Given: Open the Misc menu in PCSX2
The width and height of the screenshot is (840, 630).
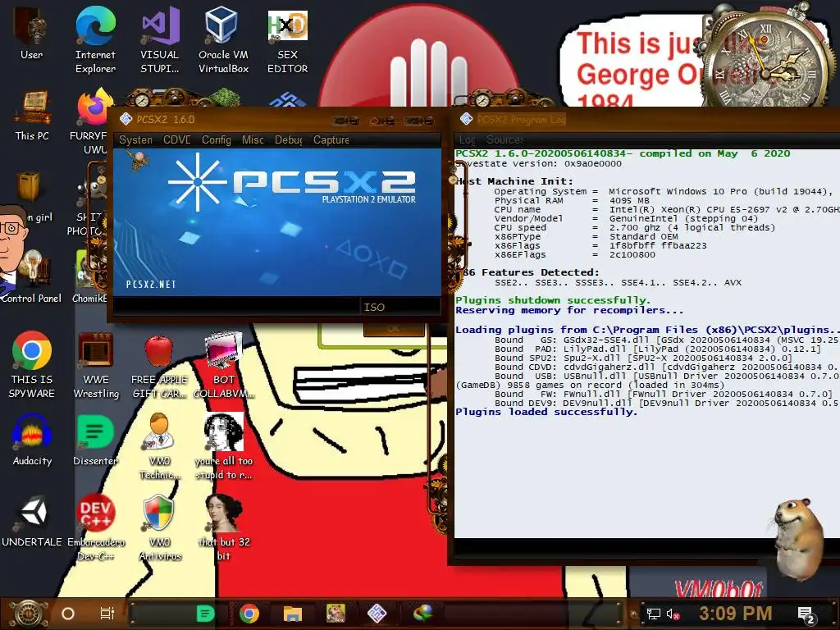Looking at the screenshot, I should click(253, 139).
